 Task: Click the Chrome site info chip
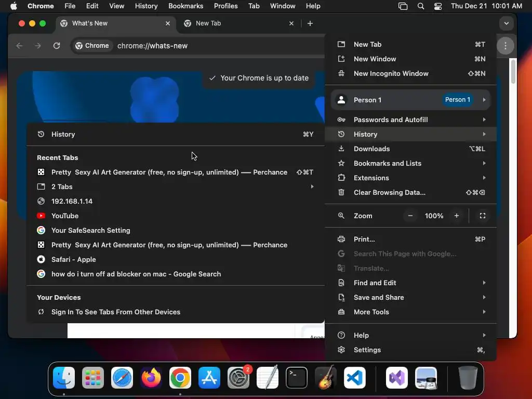(92, 46)
